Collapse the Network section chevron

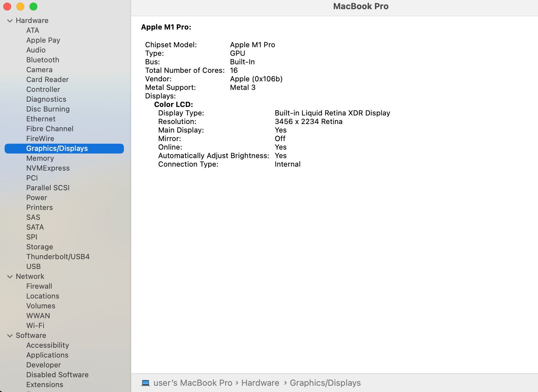(x=10, y=277)
